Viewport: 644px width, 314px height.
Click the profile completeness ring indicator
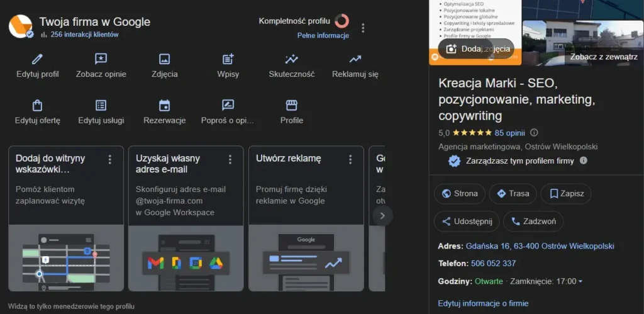[x=341, y=21]
